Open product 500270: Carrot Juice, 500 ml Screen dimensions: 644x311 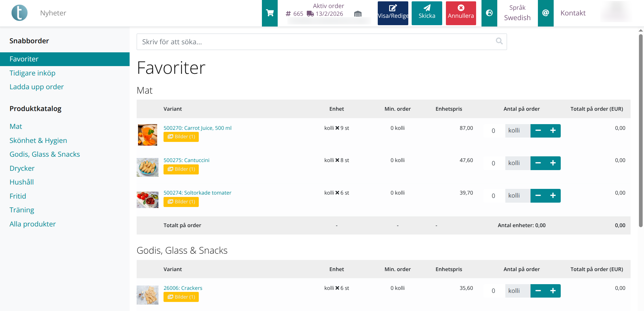pyautogui.click(x=197, y=128)
